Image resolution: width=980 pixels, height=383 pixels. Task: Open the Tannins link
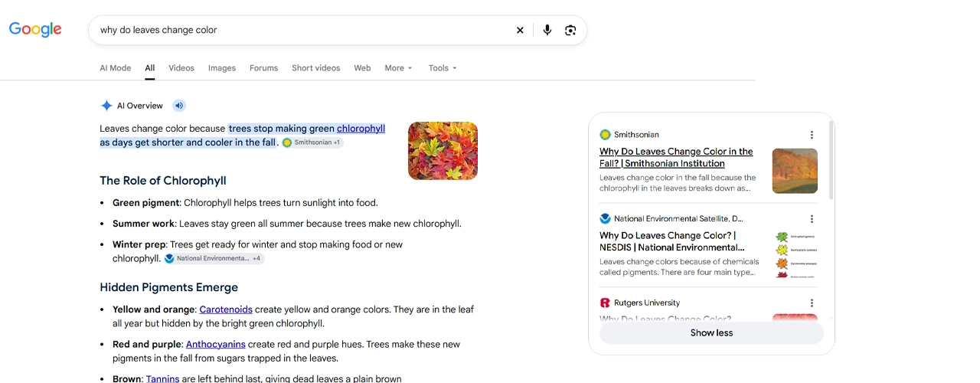162,378
